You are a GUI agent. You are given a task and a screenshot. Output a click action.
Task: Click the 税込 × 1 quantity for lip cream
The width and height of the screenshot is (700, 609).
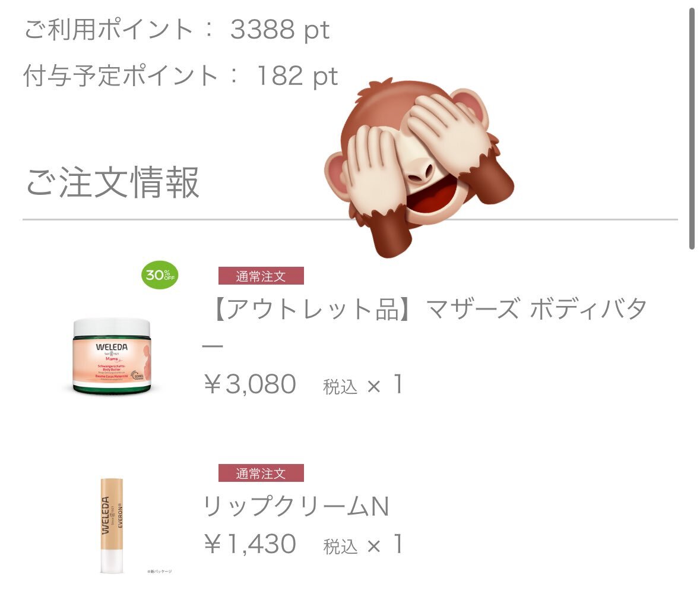pos(363,545)
